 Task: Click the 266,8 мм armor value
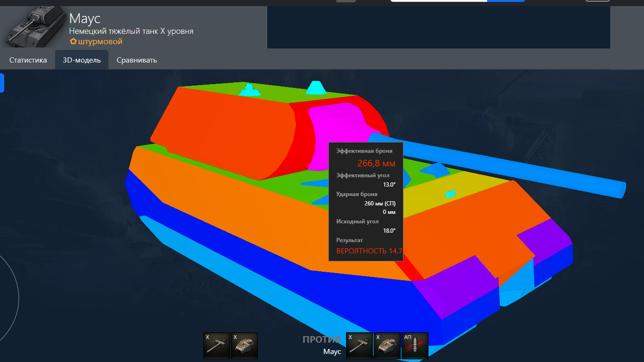coord(376,164)
